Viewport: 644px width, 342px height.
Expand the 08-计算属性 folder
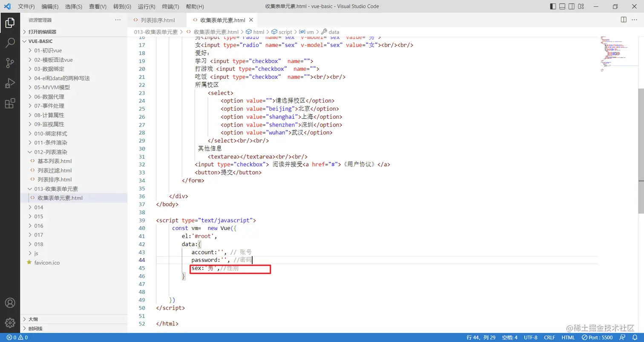tap(74, 115)
